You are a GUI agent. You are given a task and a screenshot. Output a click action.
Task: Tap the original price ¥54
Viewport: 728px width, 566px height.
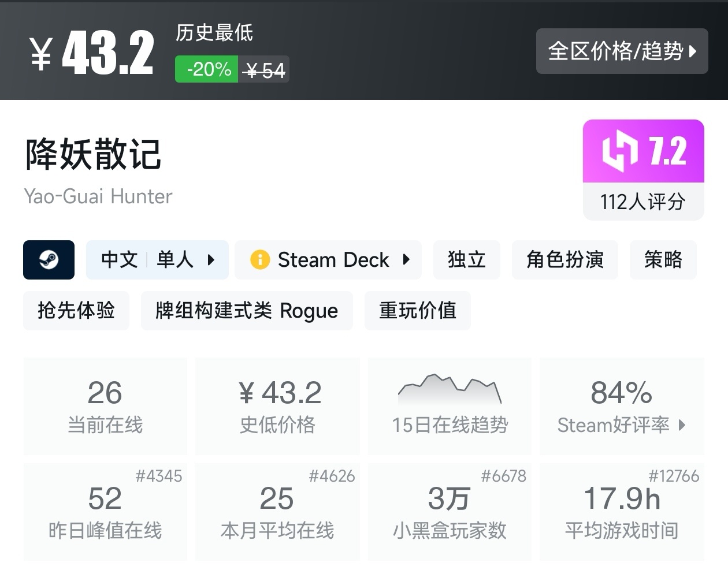tap(264, 70)
